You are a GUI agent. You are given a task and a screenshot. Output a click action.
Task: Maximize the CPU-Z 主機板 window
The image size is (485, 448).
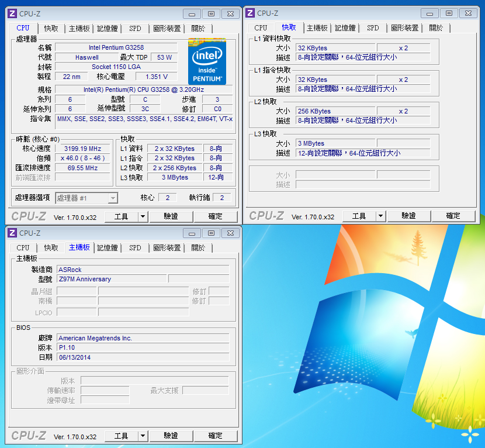(x=212, y=233)
